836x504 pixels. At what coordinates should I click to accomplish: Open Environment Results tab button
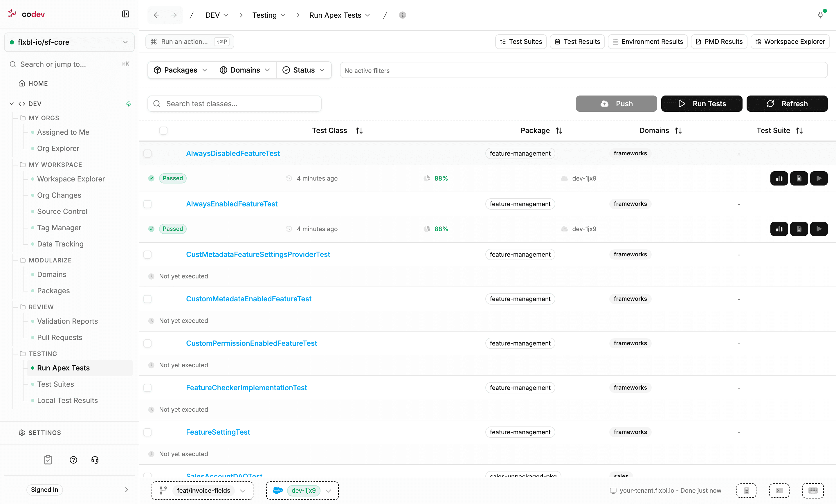point(648,42)
